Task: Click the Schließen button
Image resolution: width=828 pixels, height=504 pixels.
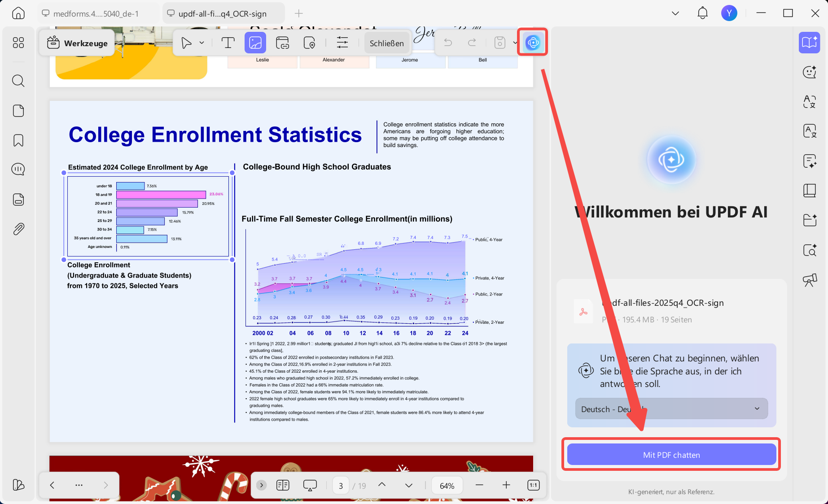Action: pyautogui.click(x=387, y=43)
